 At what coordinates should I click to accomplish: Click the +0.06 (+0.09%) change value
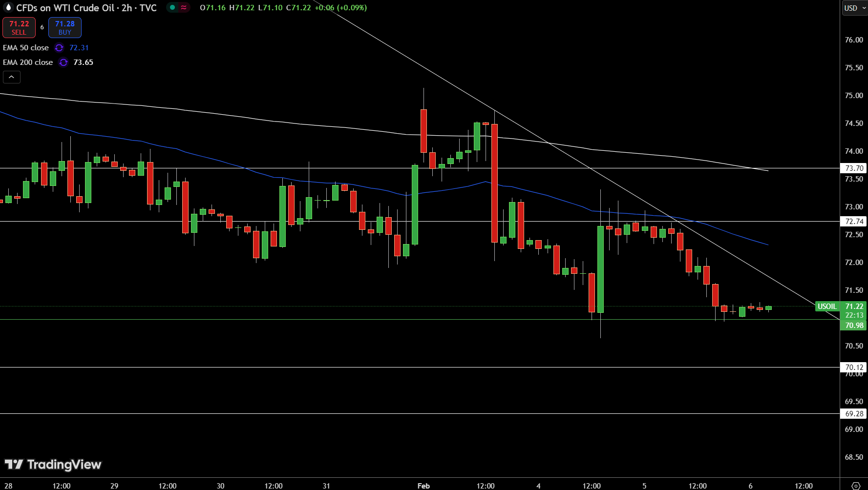tap(341, 8)
